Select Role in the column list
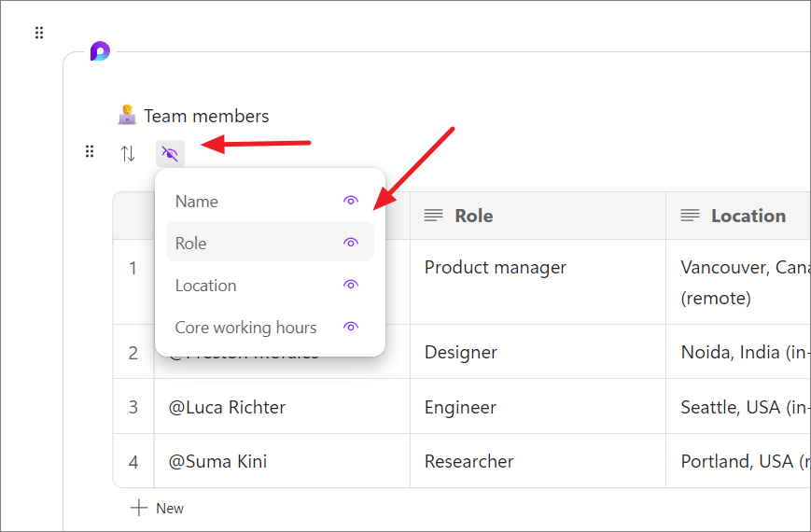The height and width of the screenshot is (532, 811). point(191,244)
